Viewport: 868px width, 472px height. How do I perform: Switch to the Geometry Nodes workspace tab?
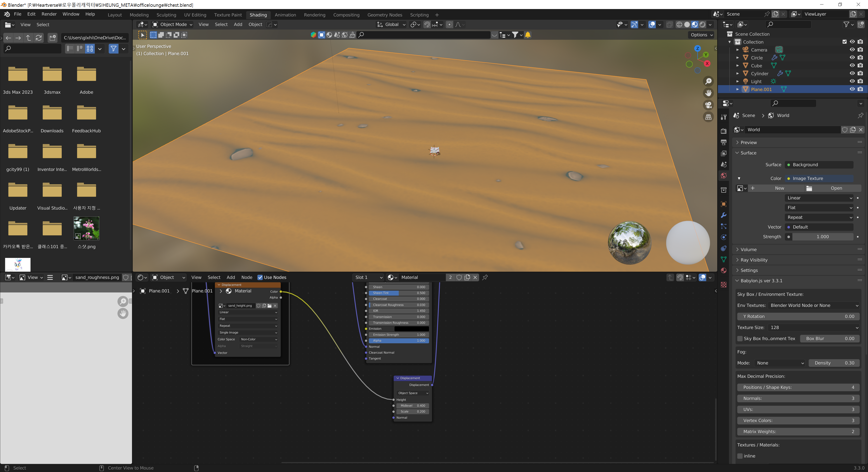pos(384,15)
